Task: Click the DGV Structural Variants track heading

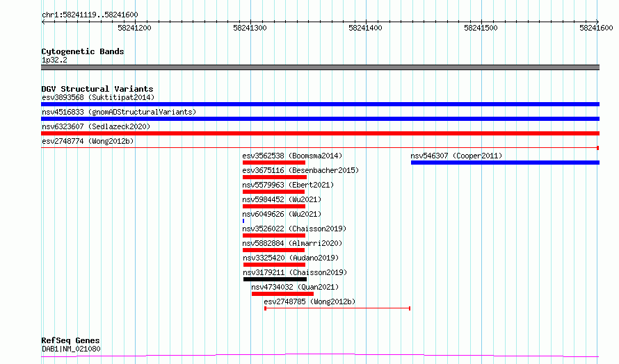Action: click(x=97, y=89)
